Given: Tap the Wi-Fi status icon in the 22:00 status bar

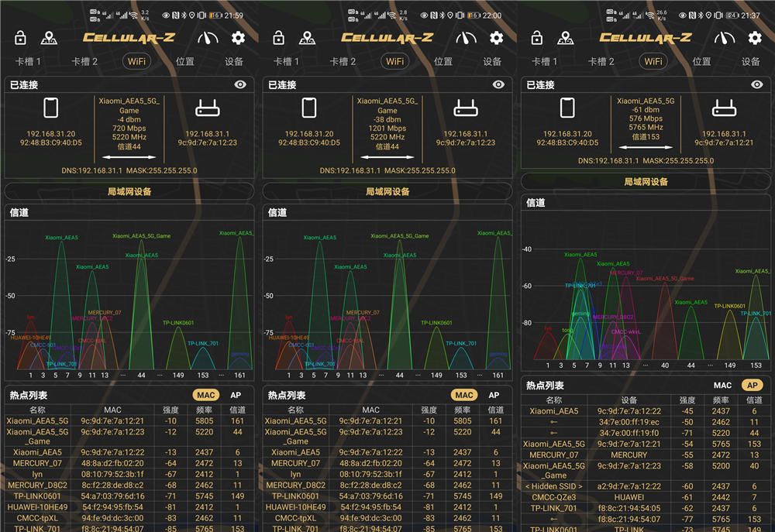Looking at the screenshot, I should pos(392,15).
